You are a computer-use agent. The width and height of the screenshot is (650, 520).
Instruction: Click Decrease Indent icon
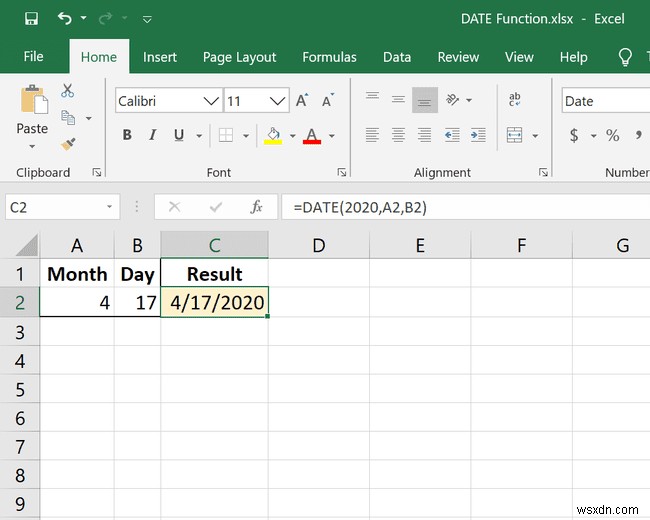tap(452, 135)
